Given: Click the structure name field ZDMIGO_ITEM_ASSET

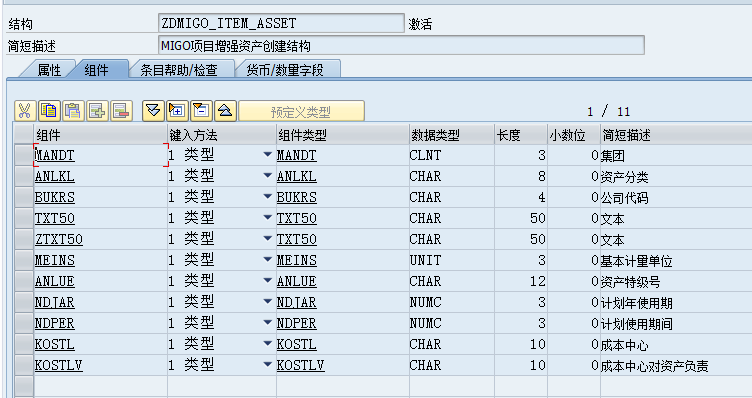Looking at the screenshot, I should pos(281,23).
